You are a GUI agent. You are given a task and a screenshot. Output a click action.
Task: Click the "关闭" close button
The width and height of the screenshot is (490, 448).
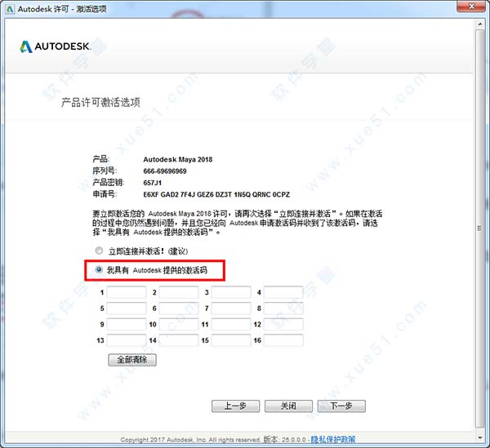coord(288,406)
